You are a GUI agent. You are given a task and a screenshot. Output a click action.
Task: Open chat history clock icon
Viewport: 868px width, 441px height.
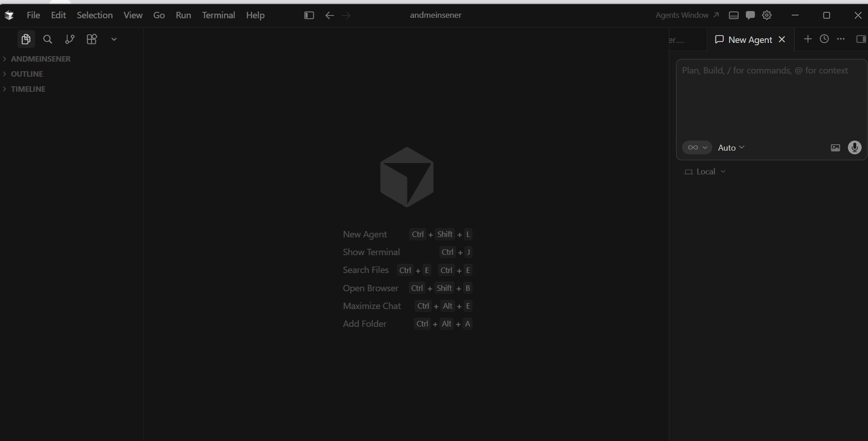point(824,39)
